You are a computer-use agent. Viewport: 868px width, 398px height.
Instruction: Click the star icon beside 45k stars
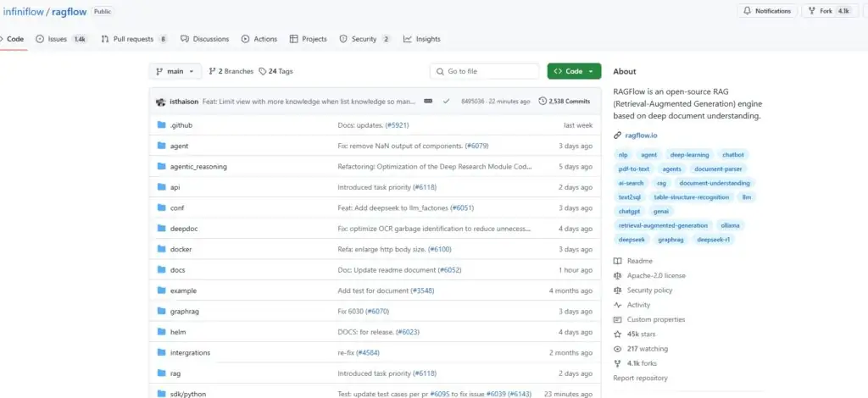point(617,334)
